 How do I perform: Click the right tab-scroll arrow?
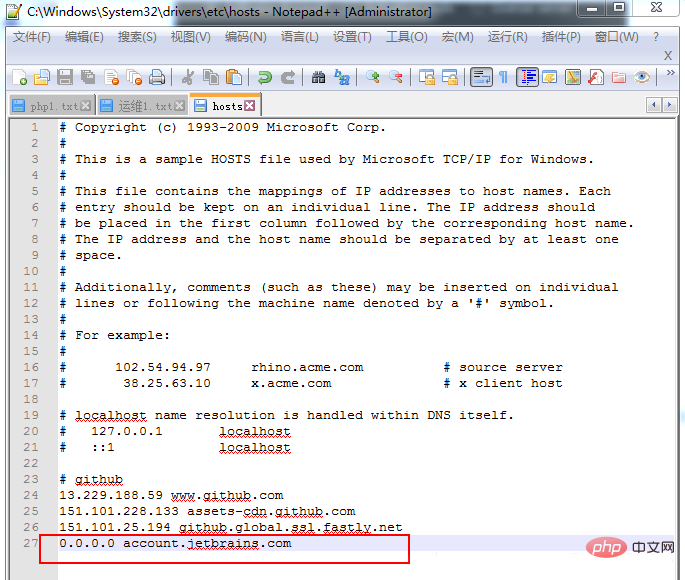[x=669, y=105]
